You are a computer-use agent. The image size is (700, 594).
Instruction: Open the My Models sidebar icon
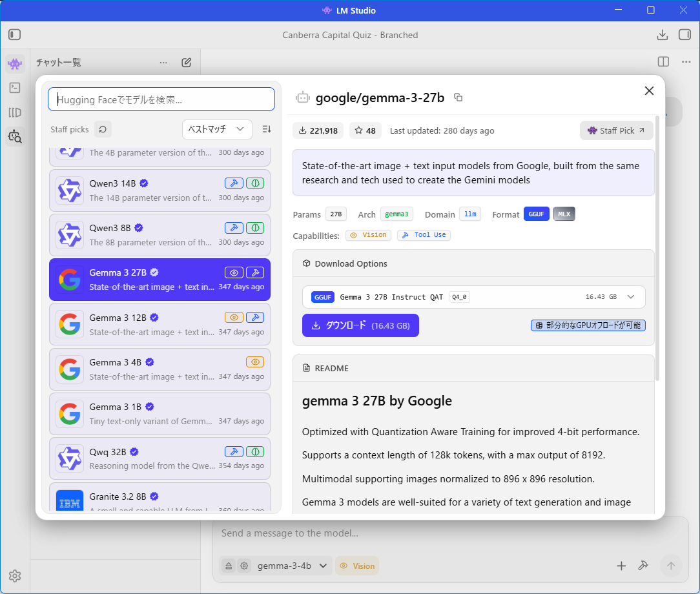click(x=15, y=112)
